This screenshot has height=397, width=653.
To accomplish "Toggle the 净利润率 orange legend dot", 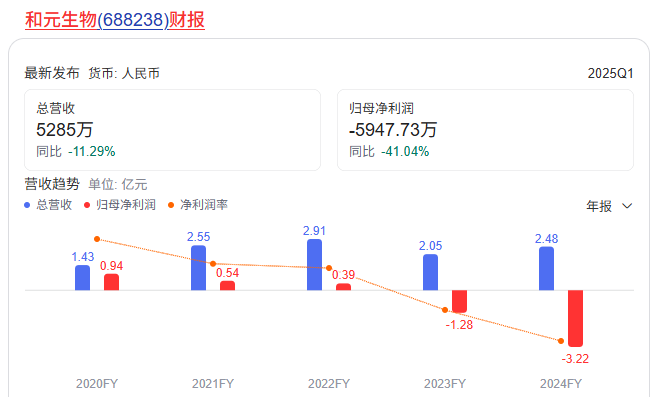I will tap(171, 205).
